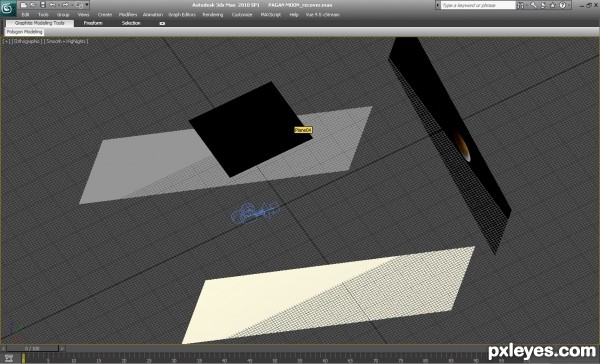600x364 pixels.
Task: Open the Graph Editors menu
Action: point(182,15)
